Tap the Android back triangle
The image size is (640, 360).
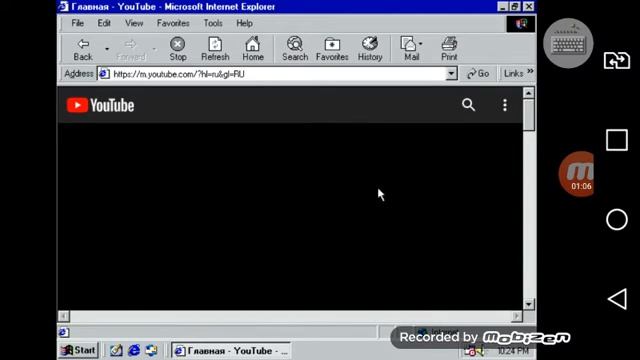(x=617, y=299)
